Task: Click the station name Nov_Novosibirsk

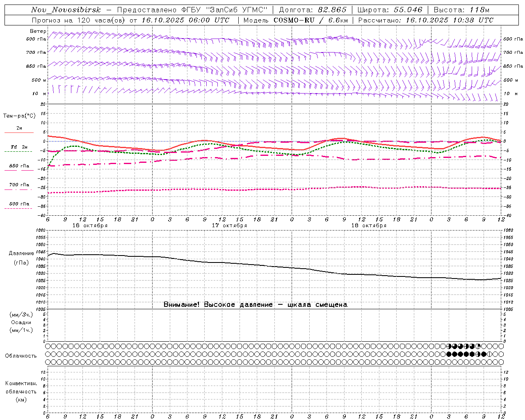Action: click(66, 10)
